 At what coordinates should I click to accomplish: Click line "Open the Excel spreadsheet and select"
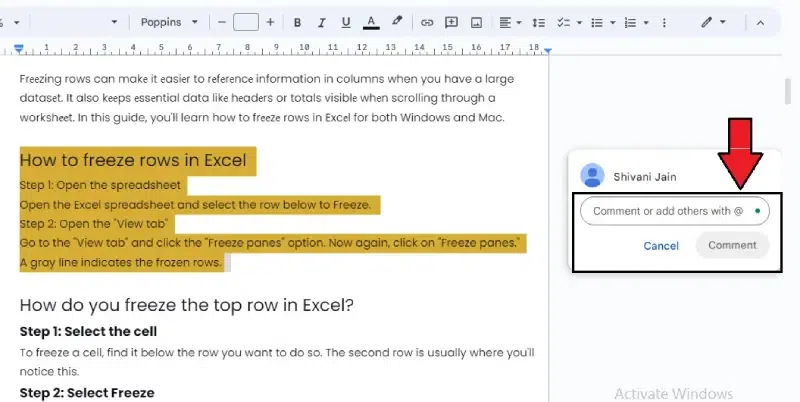tap(195, 205)
